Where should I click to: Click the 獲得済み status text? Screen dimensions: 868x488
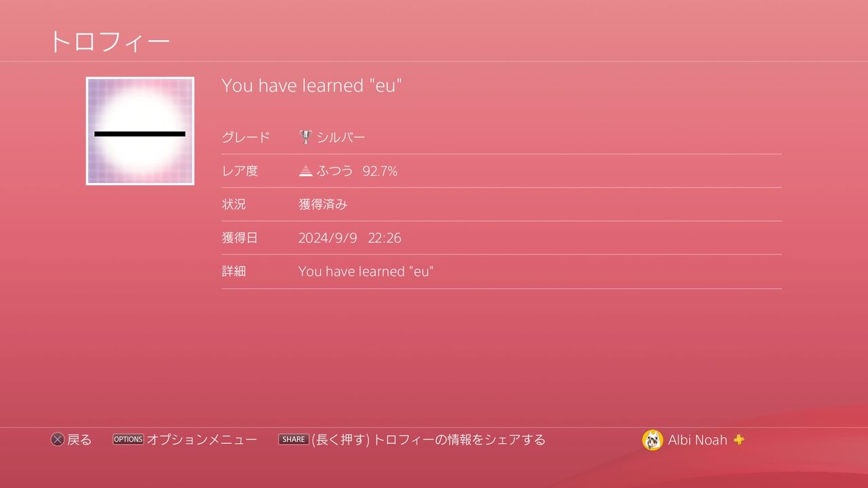(x=323, y=204)
